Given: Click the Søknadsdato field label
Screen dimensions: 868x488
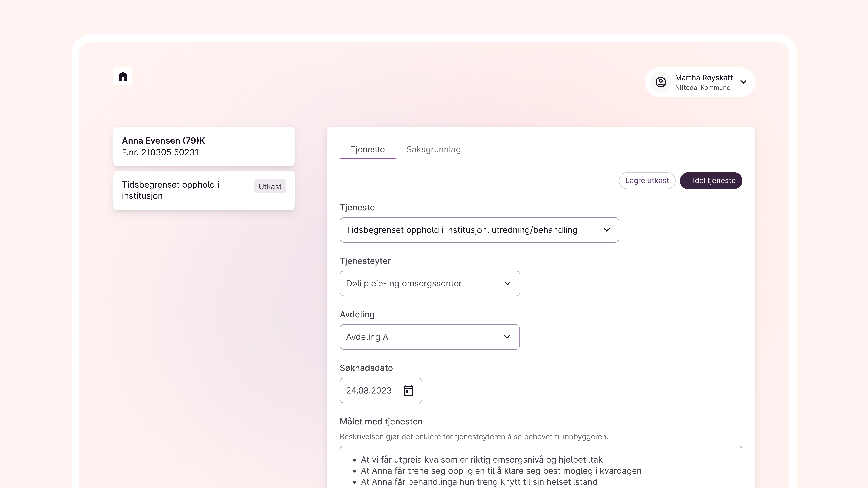Looking at the screenshot, I should [x=366, y=368].
